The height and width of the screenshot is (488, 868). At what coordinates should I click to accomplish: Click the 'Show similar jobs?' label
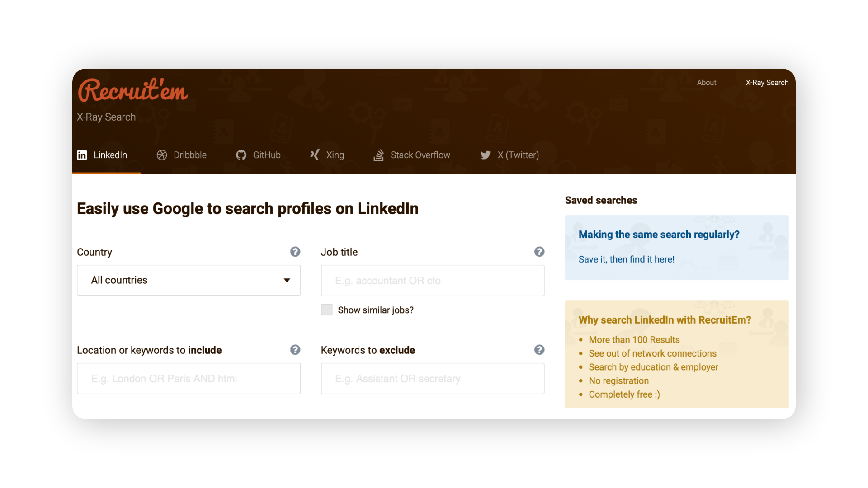click(376, 310)
